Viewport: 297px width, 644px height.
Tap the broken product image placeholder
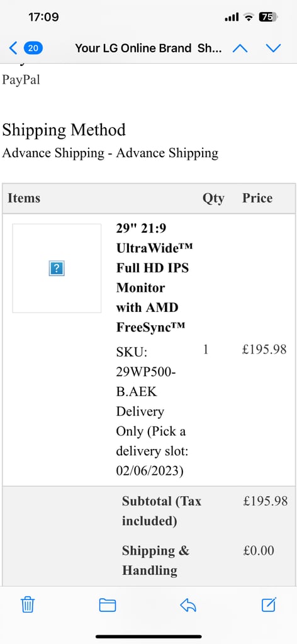(x=57, y=268)
